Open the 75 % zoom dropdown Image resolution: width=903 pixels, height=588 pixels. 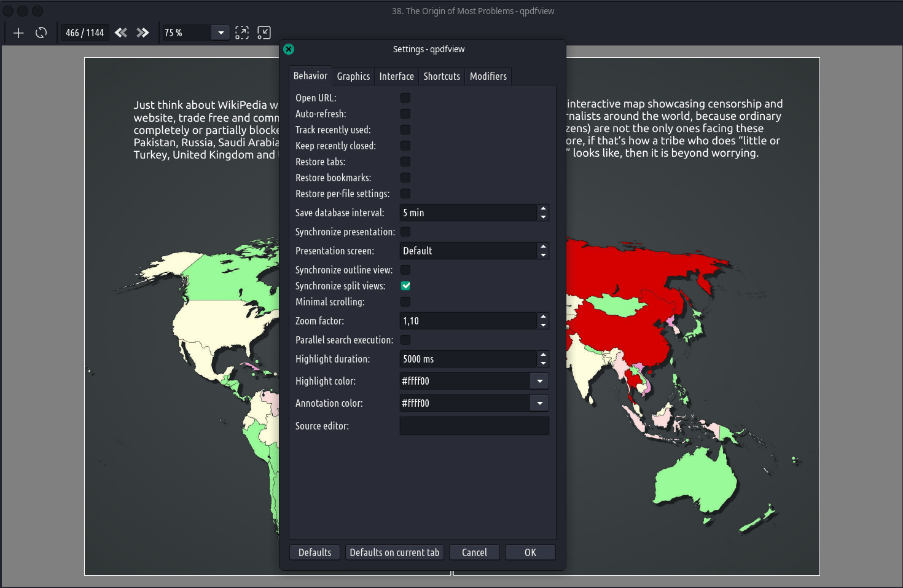pos(221,33)
